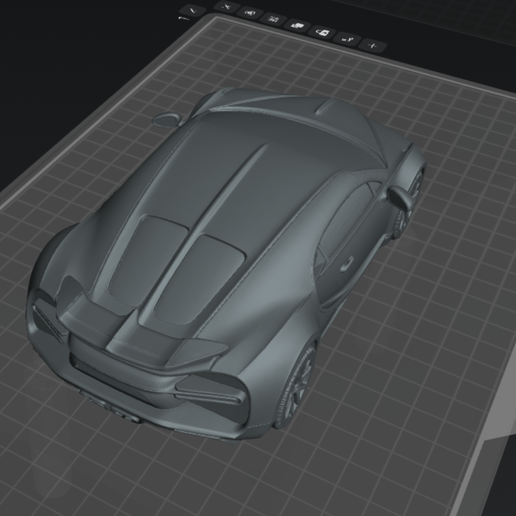Open the plate settings icon after the lock
The height and width of the screenshot is (516, 516).
[347, 39]
